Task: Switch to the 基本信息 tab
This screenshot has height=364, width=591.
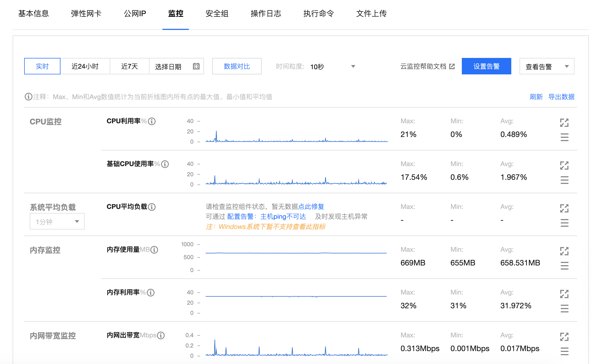Action: coord(34,13)
